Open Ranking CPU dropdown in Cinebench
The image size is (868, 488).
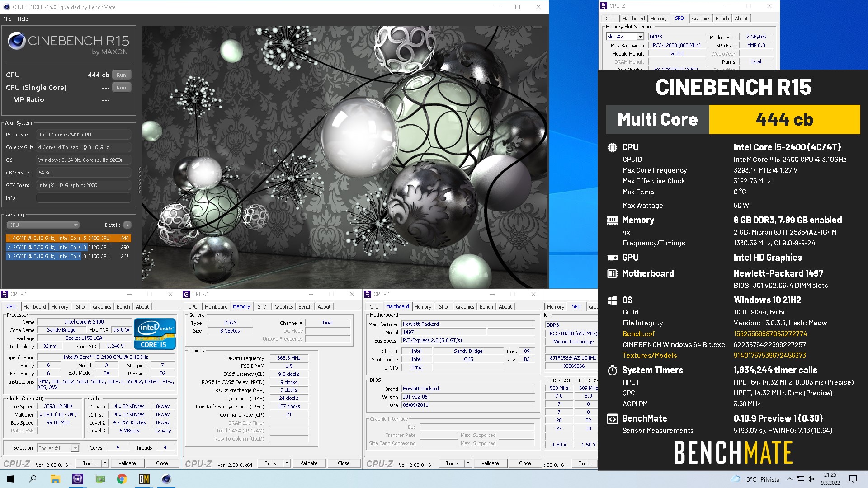pos(43,225)
